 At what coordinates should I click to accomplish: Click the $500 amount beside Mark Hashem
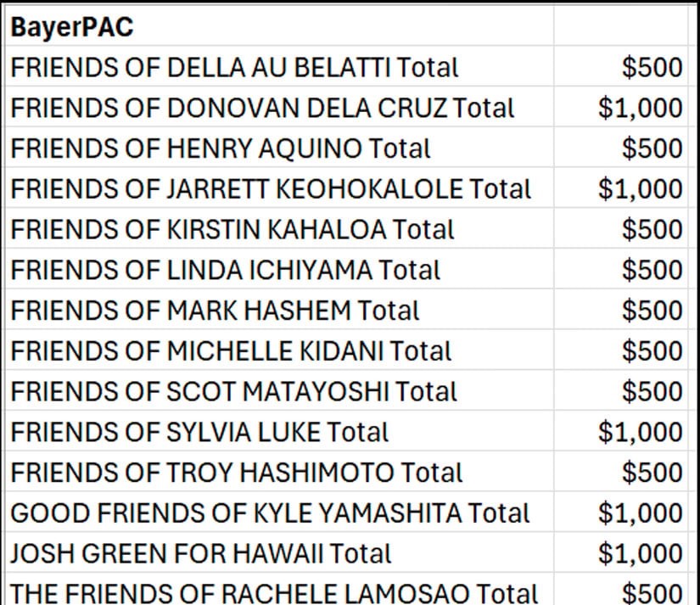click(x=652, y=310)
